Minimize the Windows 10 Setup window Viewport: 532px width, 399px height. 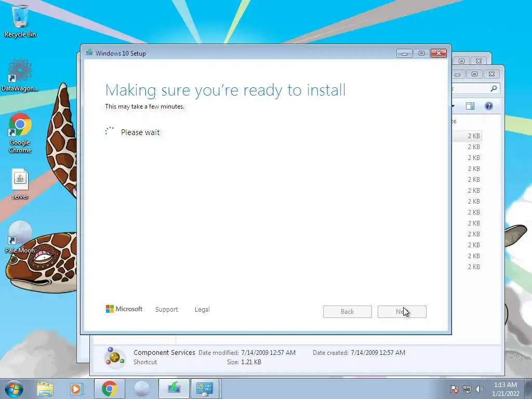click(404, 54)
